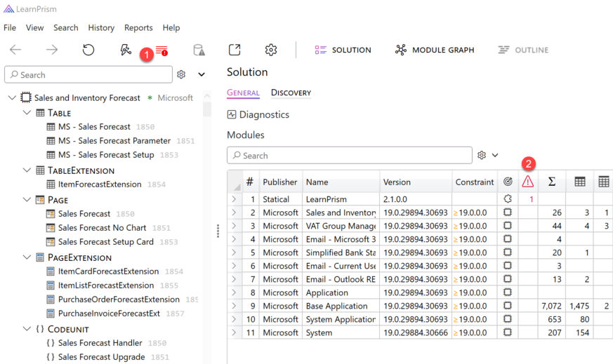Click module chip icon in Base Application row
613x364 pixels.
click(508, 306)
